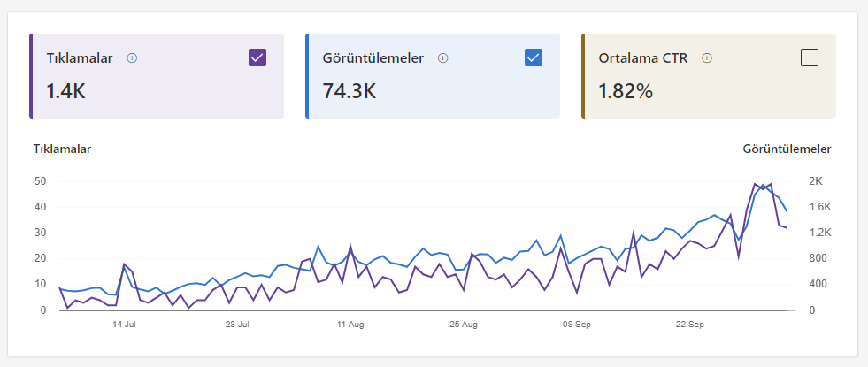The width and height of the screenshot is (868, 367).
Task: Click the Tıklamalar axis title on chart
Action: tap(62, 149)
